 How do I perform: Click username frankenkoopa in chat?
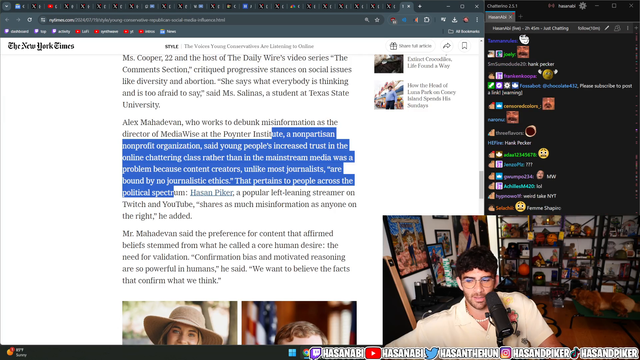coord(520,76)
